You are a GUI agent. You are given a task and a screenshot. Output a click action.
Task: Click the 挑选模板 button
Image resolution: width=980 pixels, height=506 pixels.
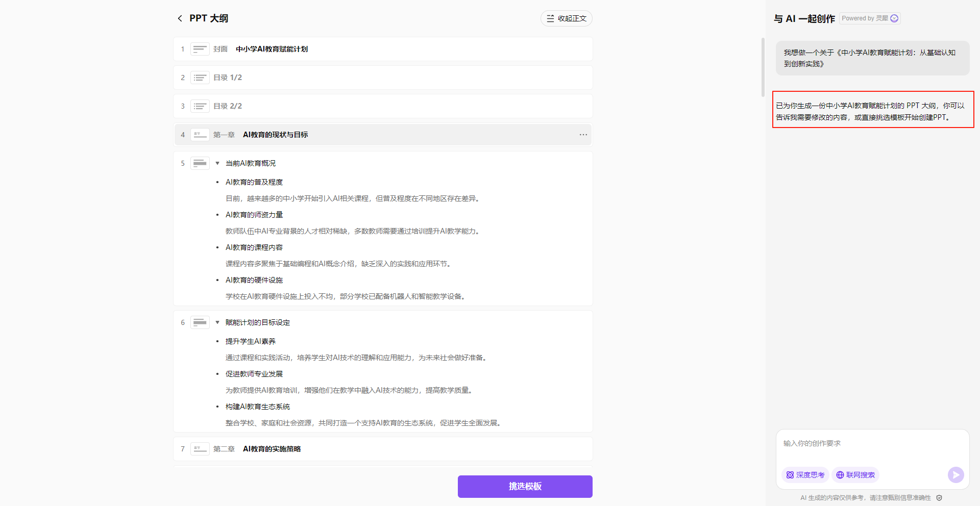525,486
